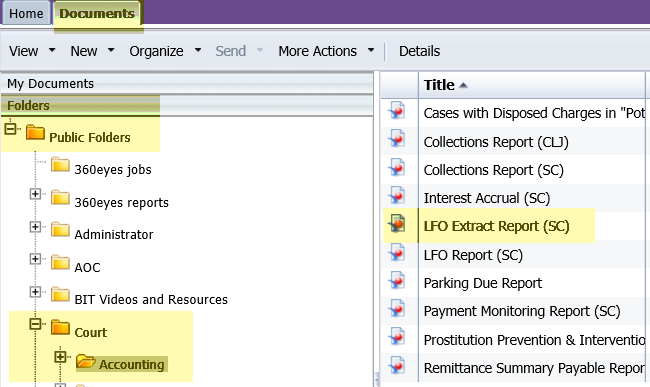Open the View dropdown menu
650x387 pixels.
(x=32, y=51)
